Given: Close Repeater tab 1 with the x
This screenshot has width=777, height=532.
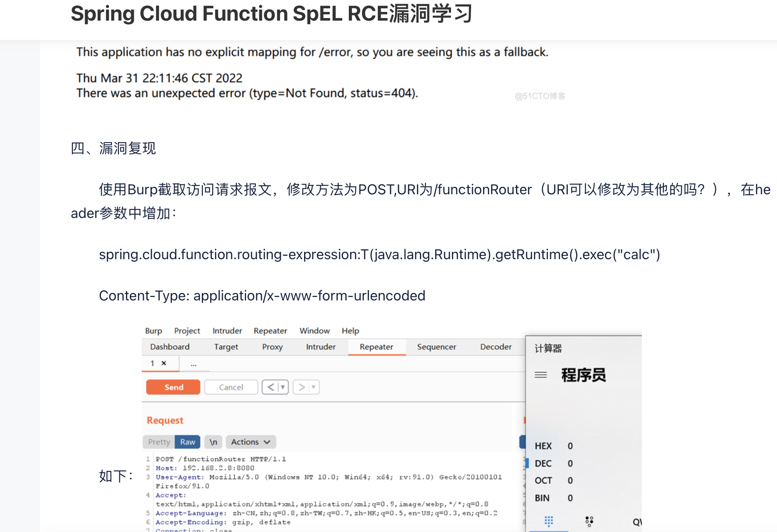Looking at the screenshot, I should (x=164, y=363).
